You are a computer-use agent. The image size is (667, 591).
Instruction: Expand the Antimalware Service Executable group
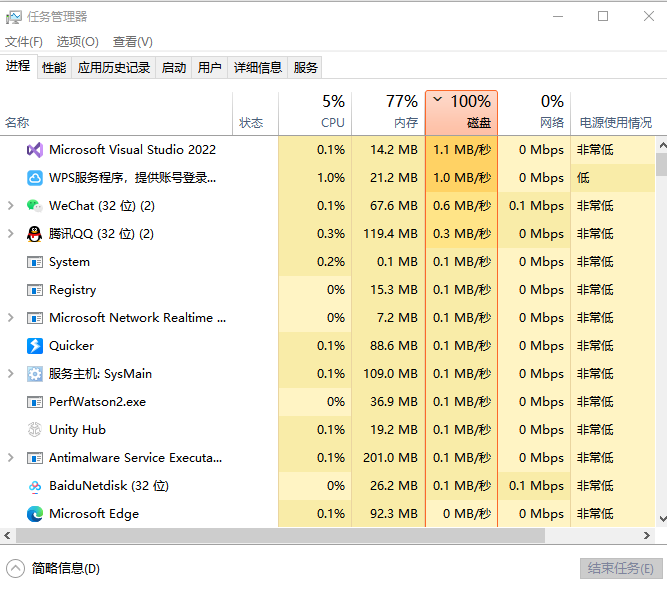11,458
